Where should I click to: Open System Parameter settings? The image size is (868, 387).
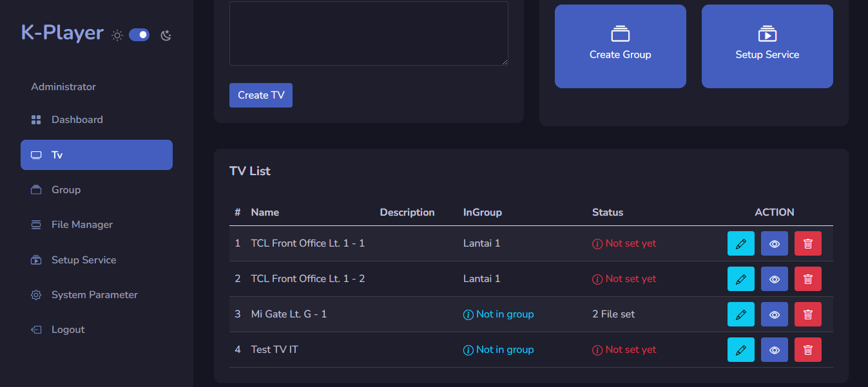[x=94, y=295]
